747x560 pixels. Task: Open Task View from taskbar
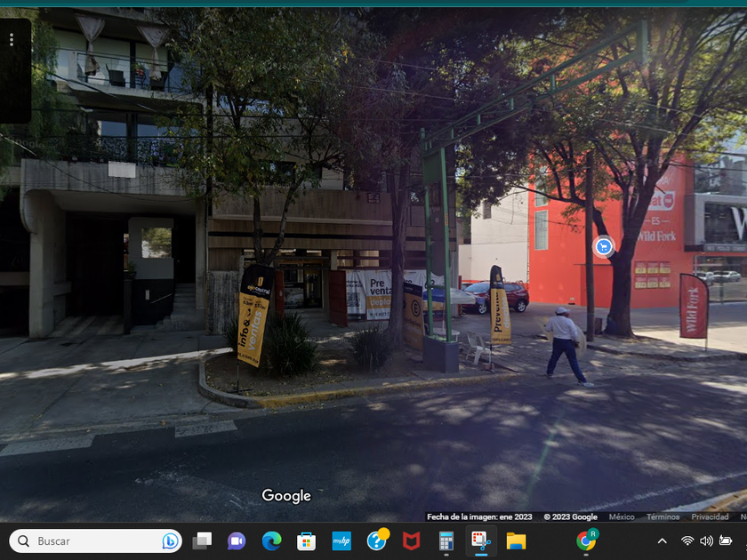(202, 540)
